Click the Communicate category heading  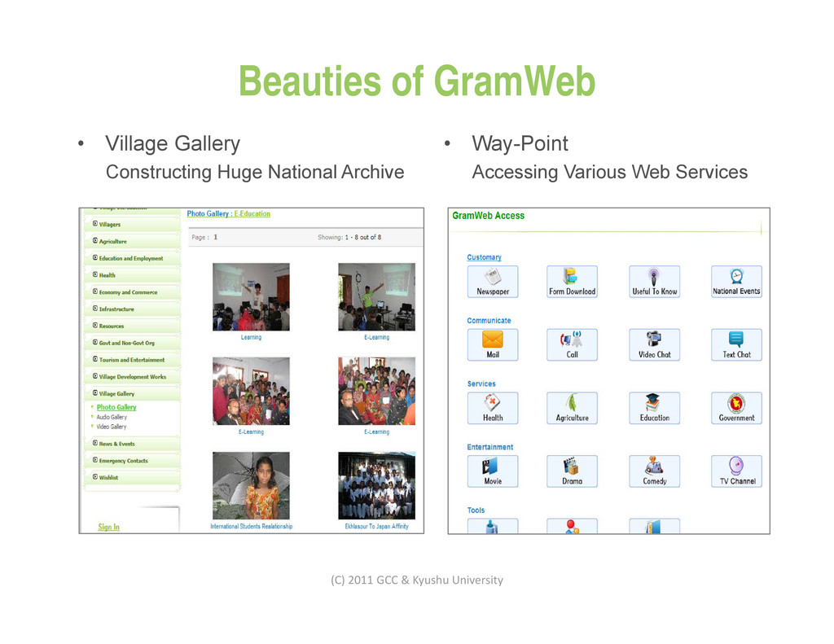click(x=489, y=321)
